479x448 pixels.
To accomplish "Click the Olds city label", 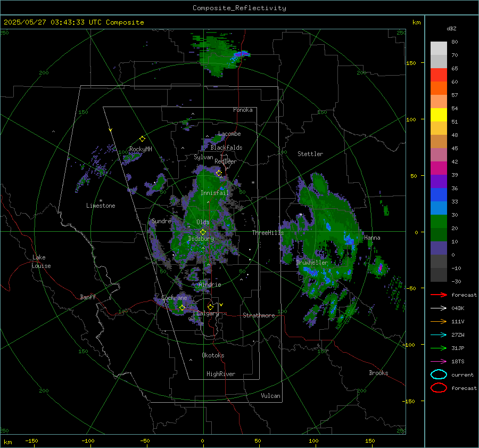I will coord(203,222).
